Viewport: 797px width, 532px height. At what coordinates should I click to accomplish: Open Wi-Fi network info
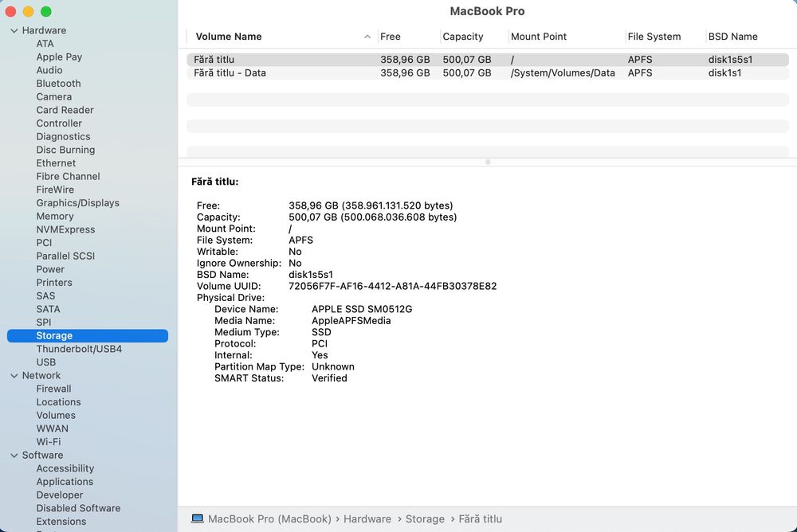(x=49, y=441)
